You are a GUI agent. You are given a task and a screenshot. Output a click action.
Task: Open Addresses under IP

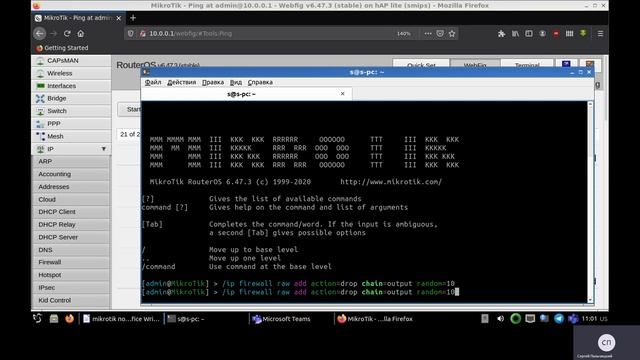(71, 187)
